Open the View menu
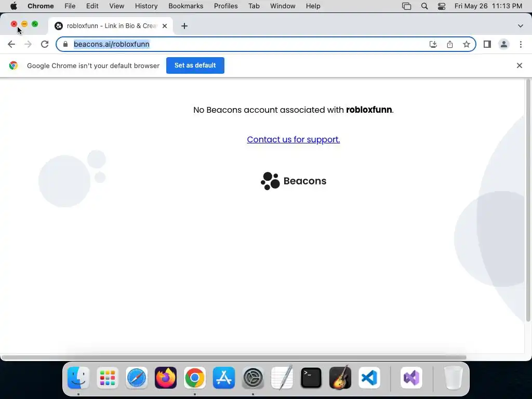 coord(117,6)
